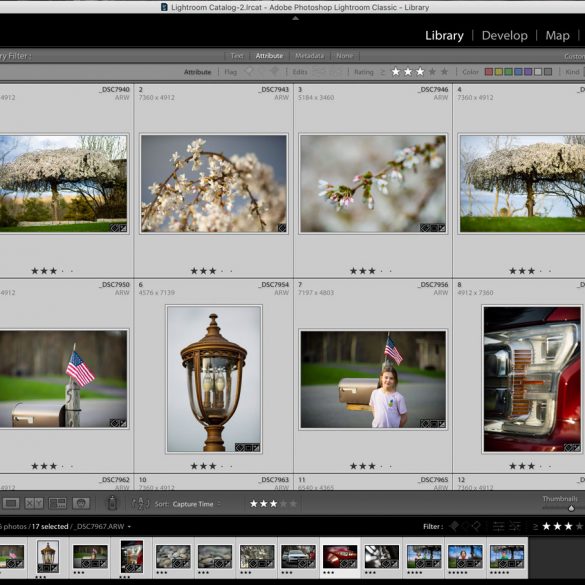Select the cherry blossom close-up _DSC7943 thumbnail

pyautogui.click(x=214, y=184)
